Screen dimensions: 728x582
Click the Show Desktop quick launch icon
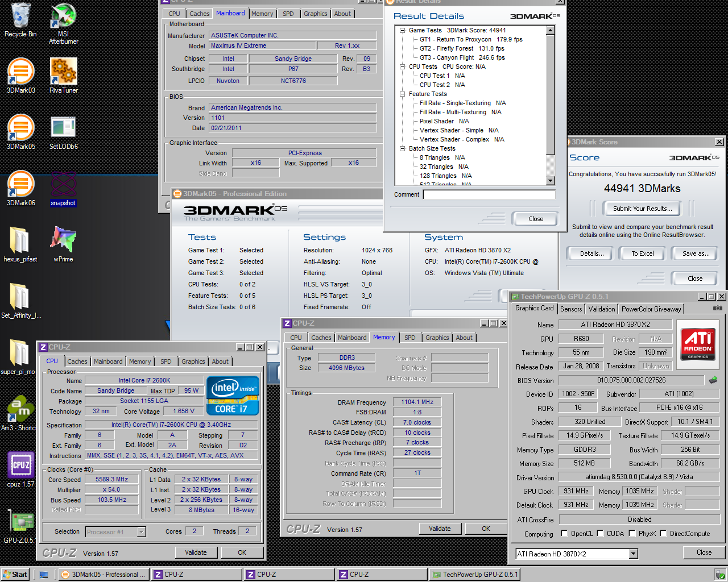[44, 575]
